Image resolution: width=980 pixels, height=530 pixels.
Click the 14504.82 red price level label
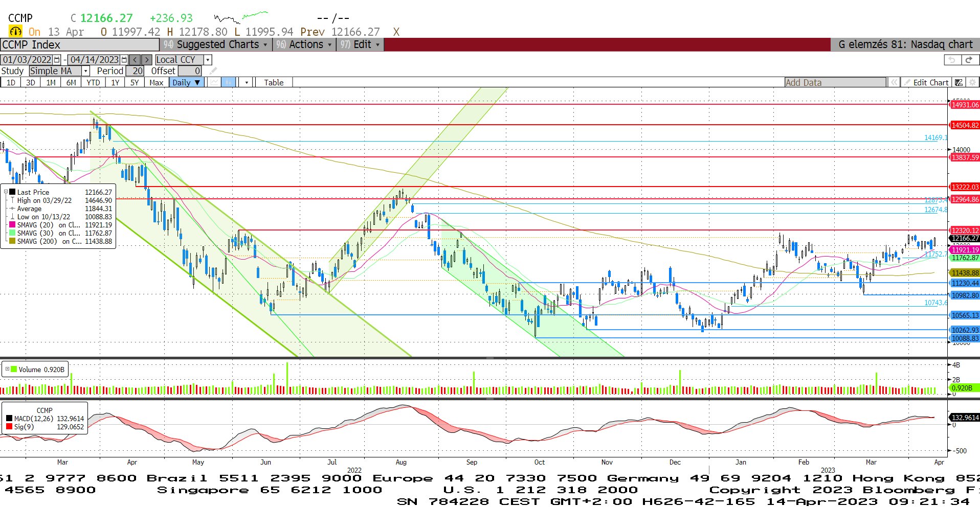click(965, 125)
